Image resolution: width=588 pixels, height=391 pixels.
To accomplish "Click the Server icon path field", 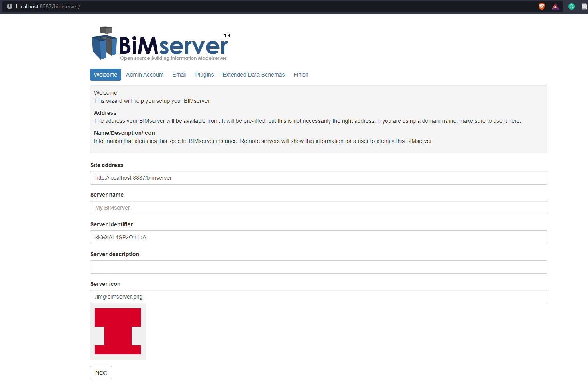I will click(319, 297).
